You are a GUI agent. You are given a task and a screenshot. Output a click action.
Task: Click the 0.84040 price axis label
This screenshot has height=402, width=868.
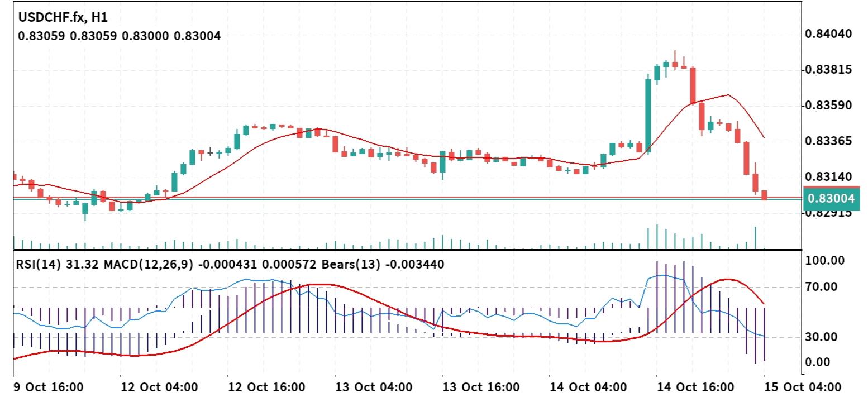tap(829, 34)
